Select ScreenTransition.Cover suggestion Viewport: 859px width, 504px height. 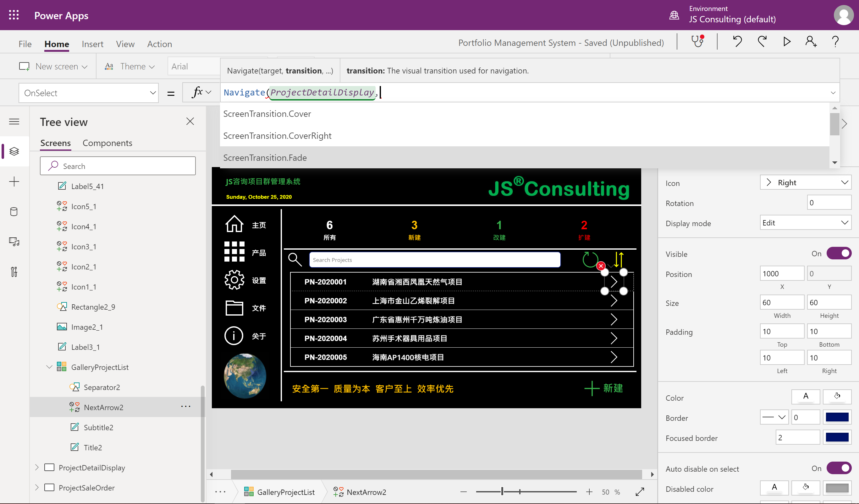[x=525, y=114]
